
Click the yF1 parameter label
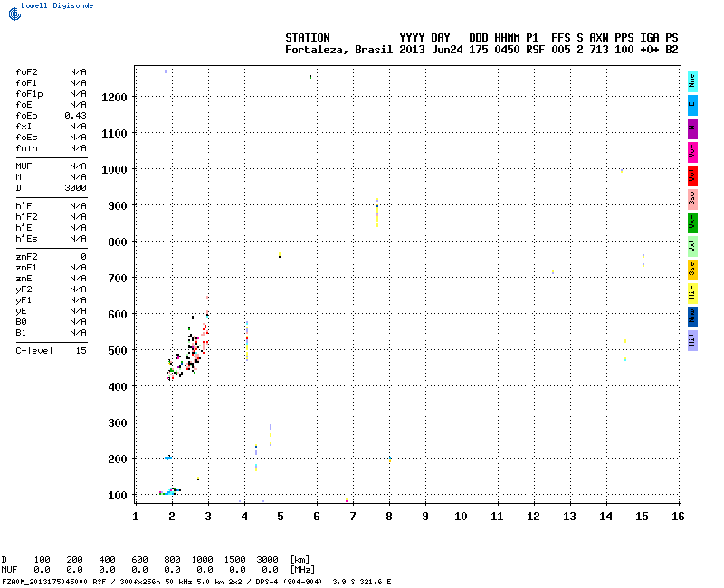click(24, 300)
